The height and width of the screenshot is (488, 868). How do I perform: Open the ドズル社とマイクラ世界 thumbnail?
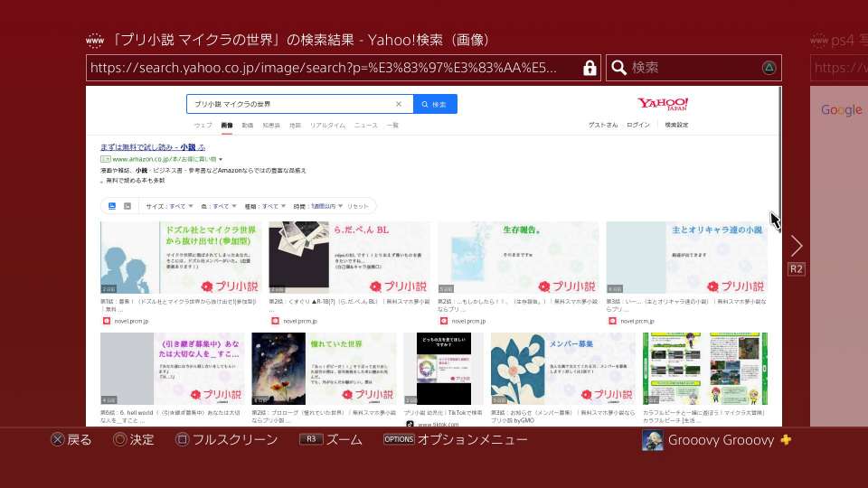[181, 258]
